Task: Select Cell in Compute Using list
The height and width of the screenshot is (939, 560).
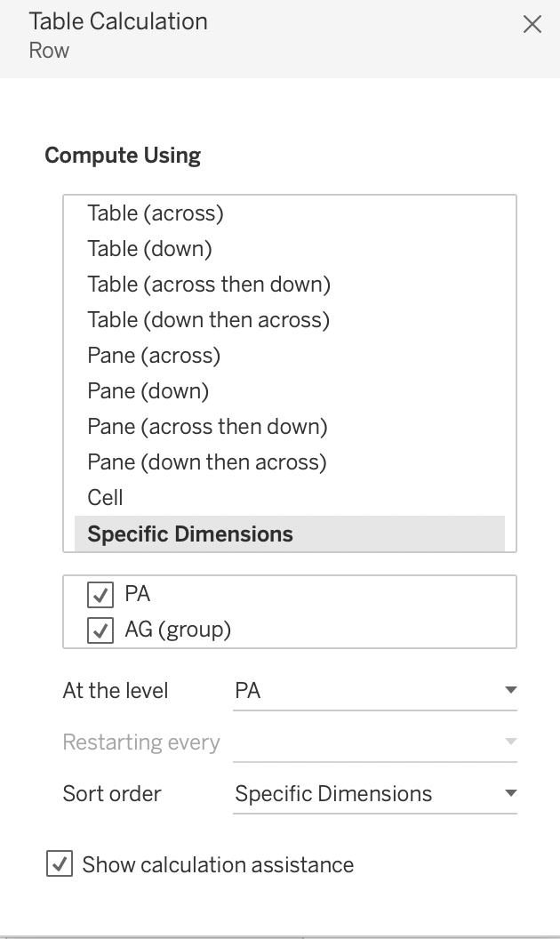Action: pos(106,498)
